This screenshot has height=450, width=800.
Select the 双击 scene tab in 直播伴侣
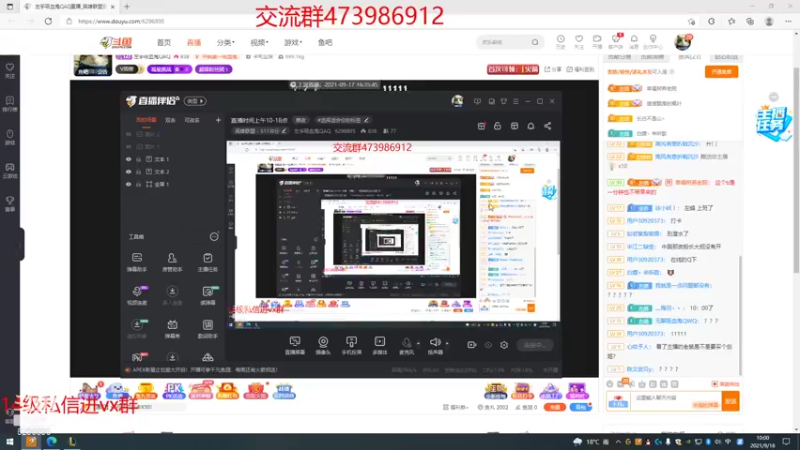(170, 120)
